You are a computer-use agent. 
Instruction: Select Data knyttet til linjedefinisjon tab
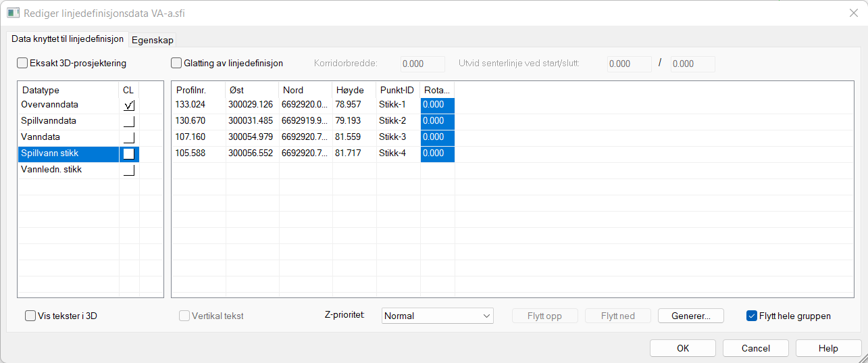tap(68, 39)
